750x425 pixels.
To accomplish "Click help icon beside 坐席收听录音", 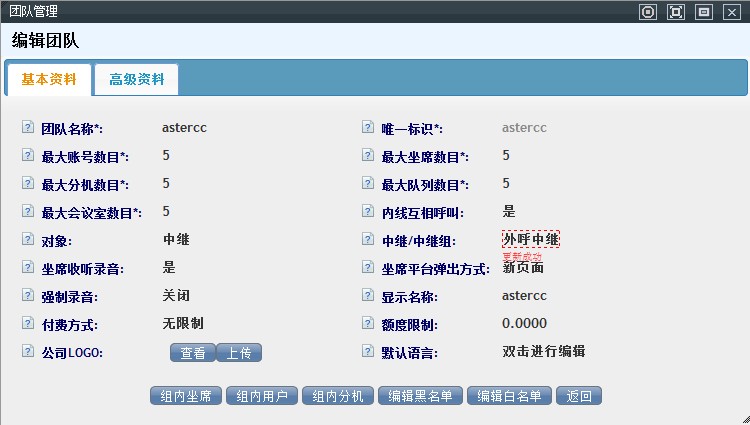I will (x=27, y=268).
